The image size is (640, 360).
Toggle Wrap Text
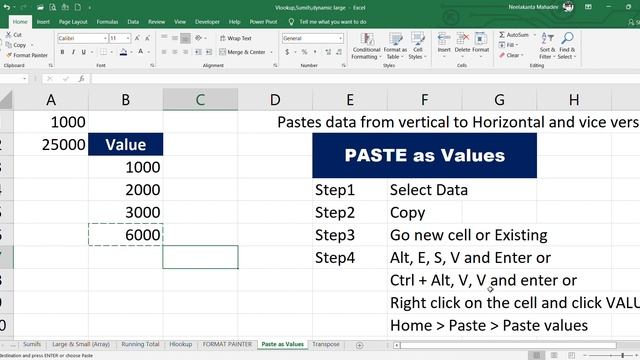pyautogui.click(x=236, y=38)
